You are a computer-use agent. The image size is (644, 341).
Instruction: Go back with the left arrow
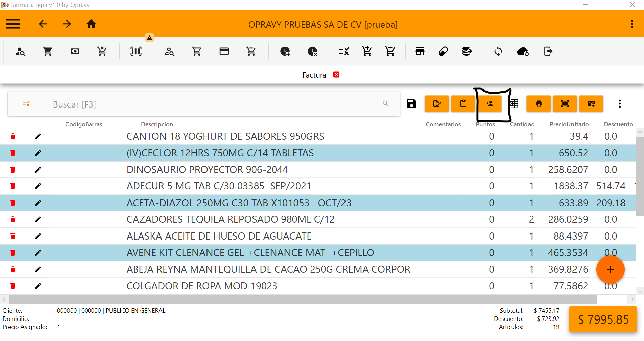[x=43, y=24]
